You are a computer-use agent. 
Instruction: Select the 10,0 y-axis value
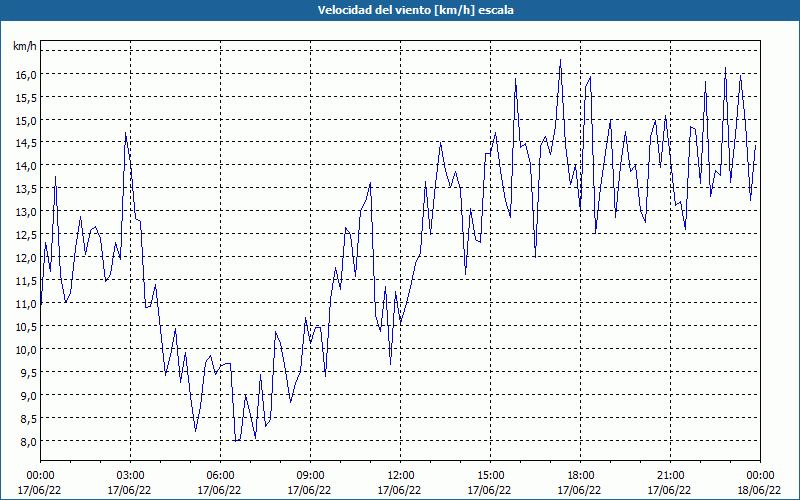tap(26, 349)
